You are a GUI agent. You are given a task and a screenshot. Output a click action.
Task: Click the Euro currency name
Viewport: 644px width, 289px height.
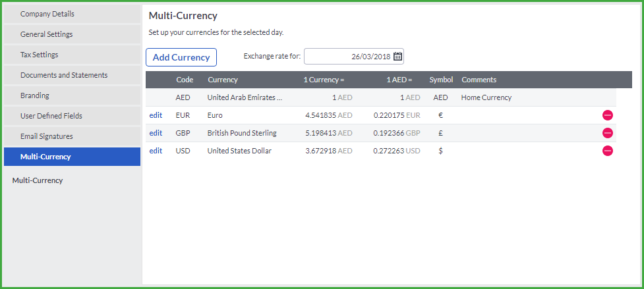(x=215, y=116)
